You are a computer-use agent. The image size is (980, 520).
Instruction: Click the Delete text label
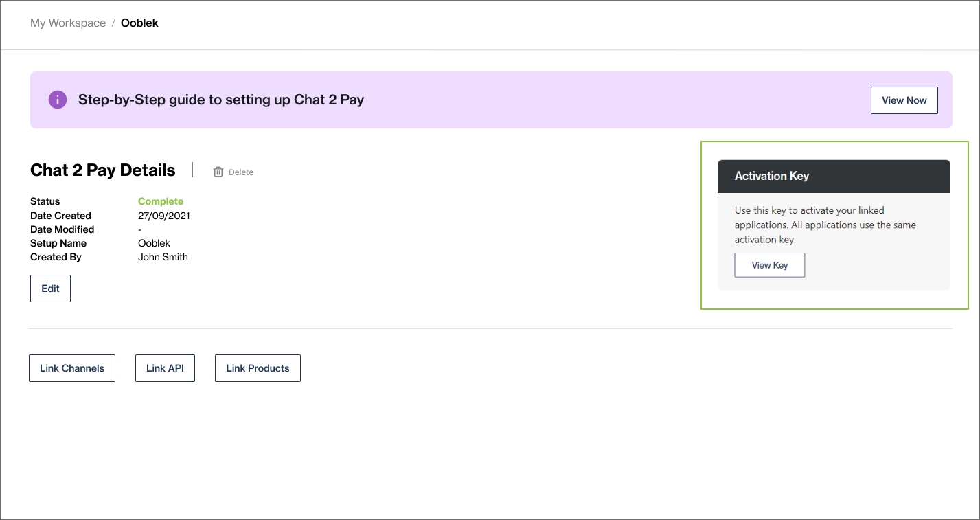point(241,172)
